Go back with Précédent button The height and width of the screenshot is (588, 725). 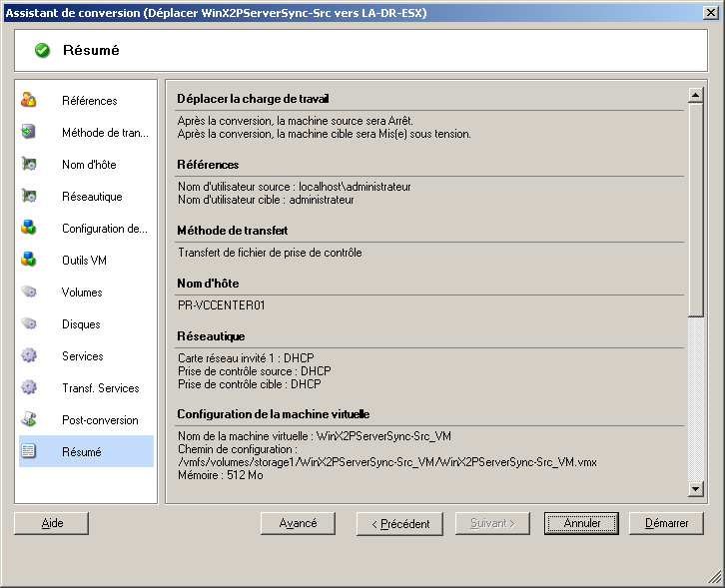coord(399,523)
